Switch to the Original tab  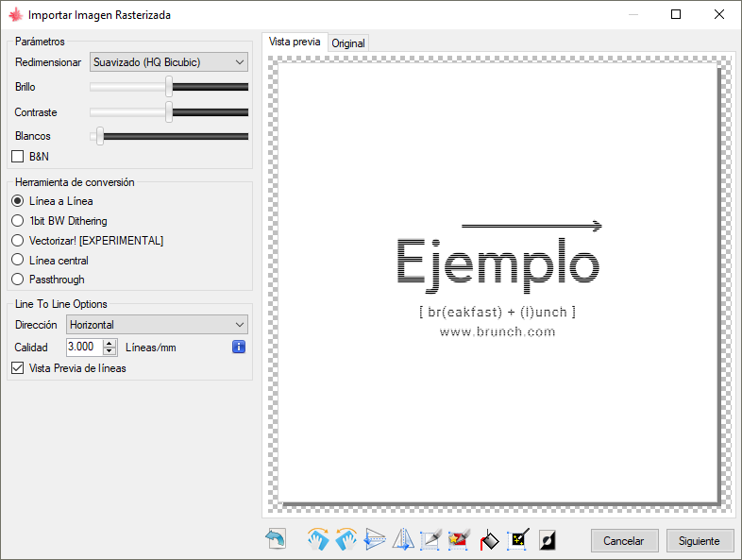[x=348, y=43]
